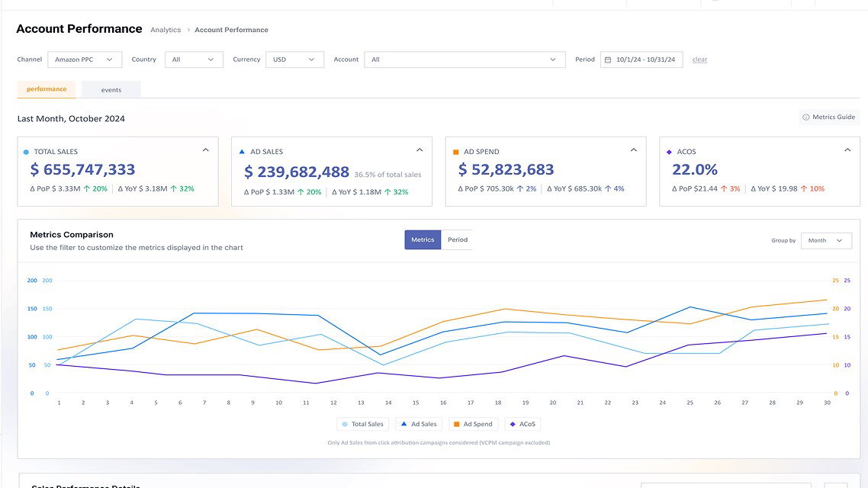
Task: Open the calendar icon in the Period selector
Action: pos(608,59)
